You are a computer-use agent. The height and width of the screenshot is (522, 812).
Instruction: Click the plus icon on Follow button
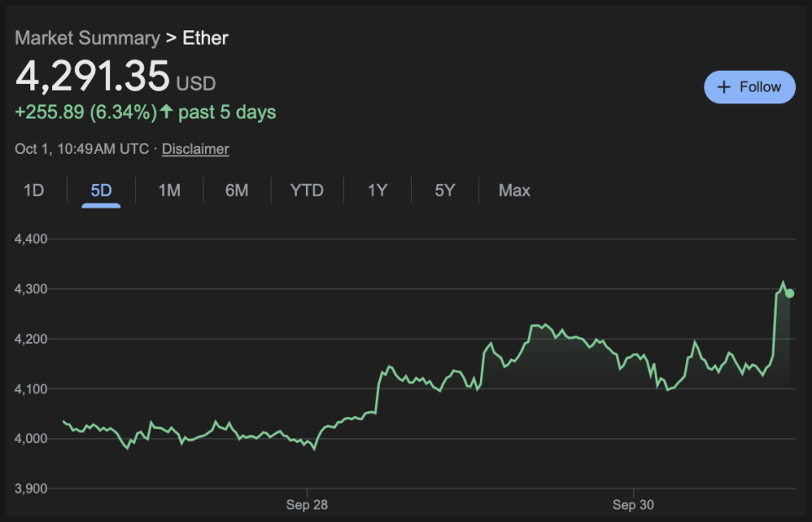tap(724, 87)
